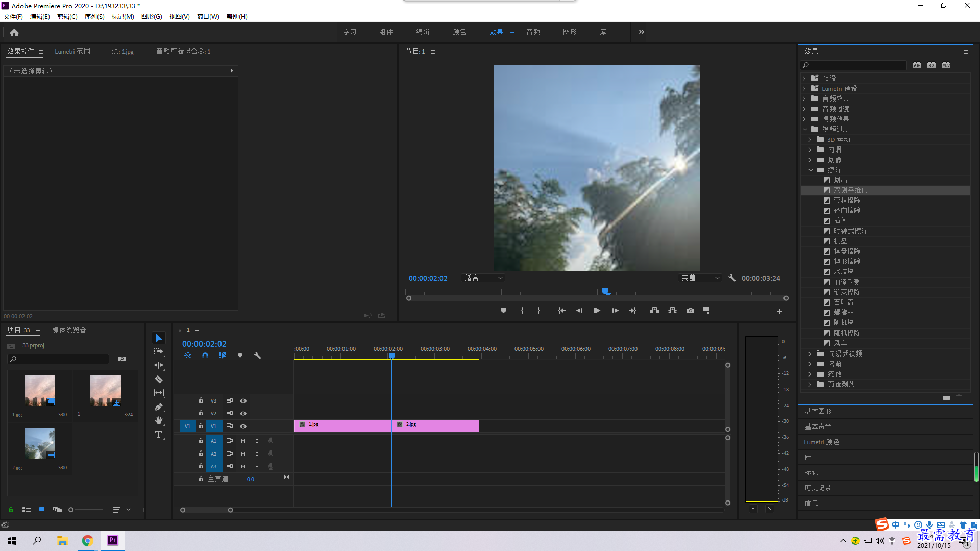The height and width of the screenshot is (551, 980).
Task: Expand the 视频效果 folder
Action: tap(804, 119)
